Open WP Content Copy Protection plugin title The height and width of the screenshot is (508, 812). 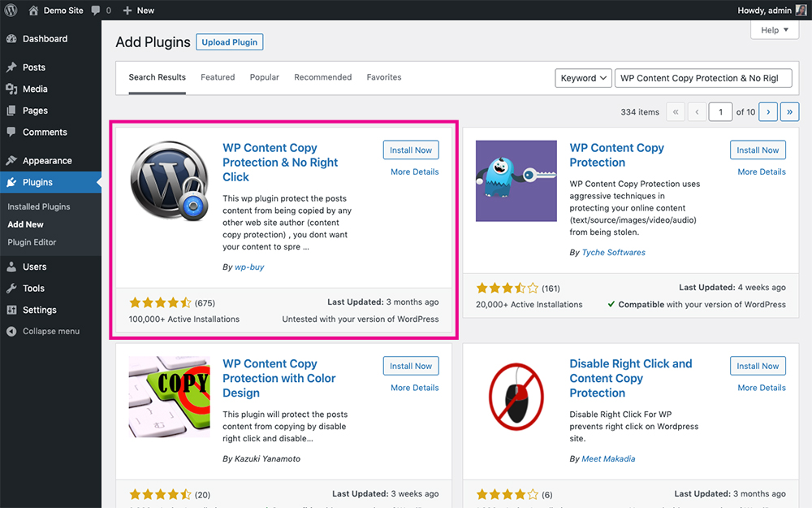click(x=616, y=155)
